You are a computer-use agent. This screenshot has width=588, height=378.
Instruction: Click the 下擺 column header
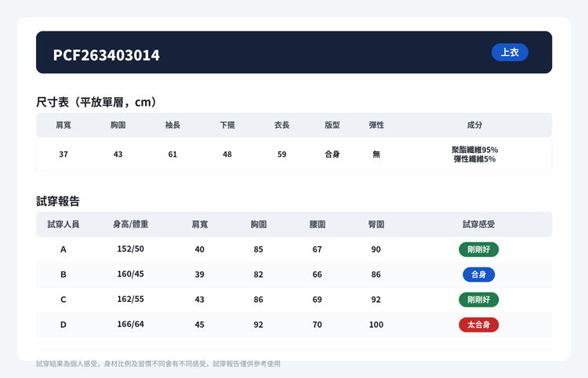point(227,125)
